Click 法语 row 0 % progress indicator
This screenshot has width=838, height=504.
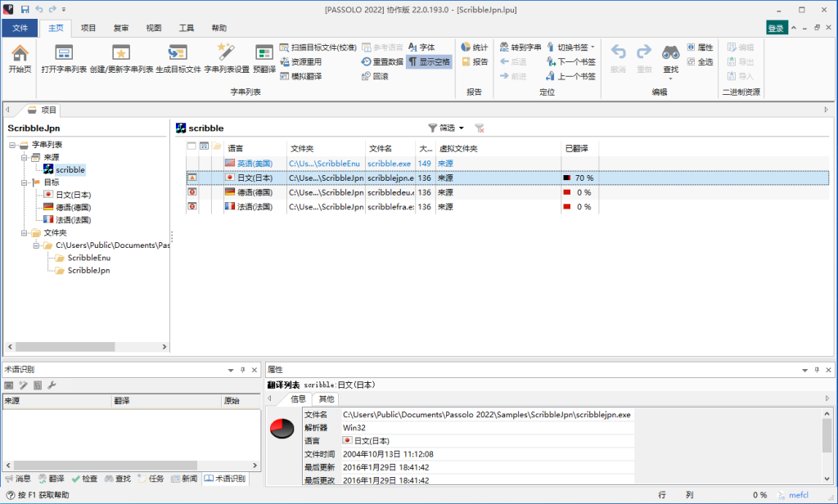coord(579,207)
